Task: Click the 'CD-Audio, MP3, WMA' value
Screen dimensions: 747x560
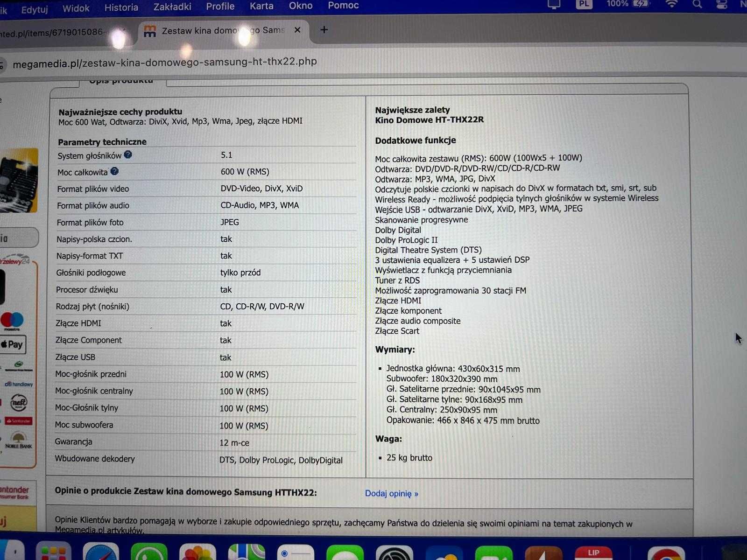Action: pyautogui.click(x=260, y=205)
